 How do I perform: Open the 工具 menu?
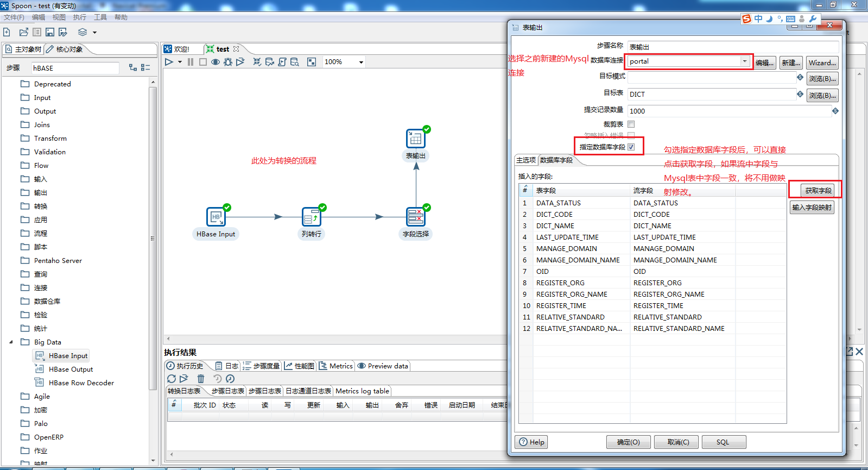pyautogui.click(x=100, y=17)
